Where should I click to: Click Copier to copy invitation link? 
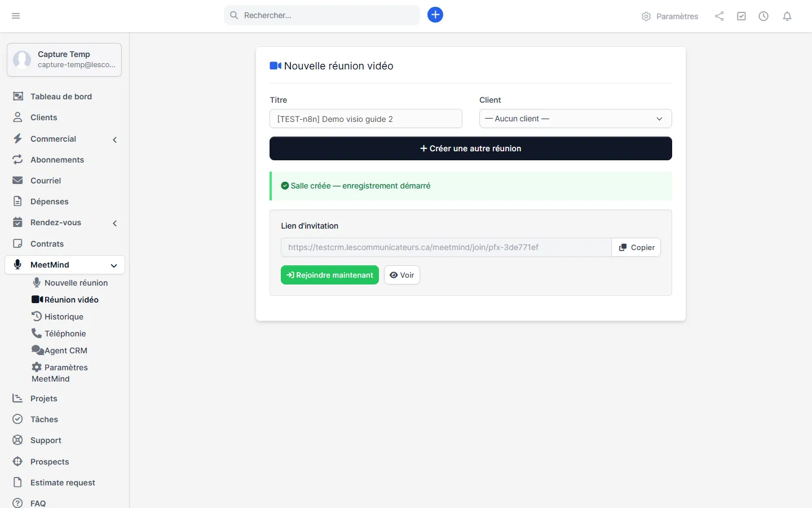(636, 247)
